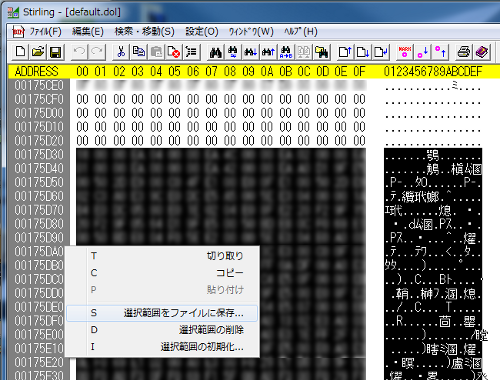Click address row 00175D30
Viewport: 500px width, 380px height.
point(39,155)
